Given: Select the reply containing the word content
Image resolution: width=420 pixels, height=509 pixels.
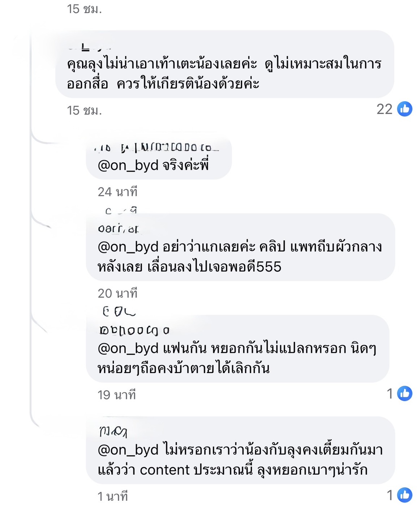Looking at the screenshot, I should (x=240, y=460).
